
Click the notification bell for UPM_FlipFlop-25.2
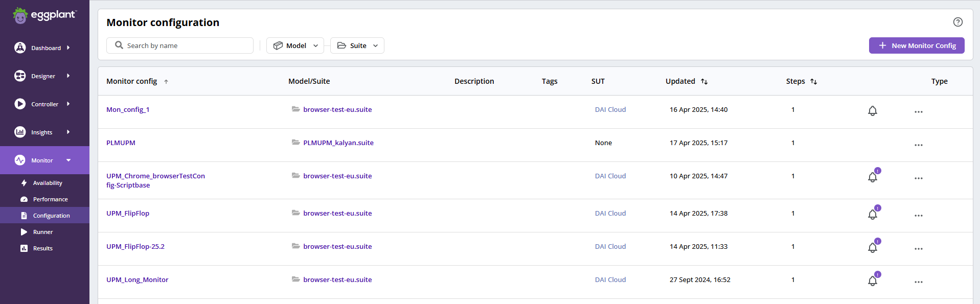tap(873, 248)
